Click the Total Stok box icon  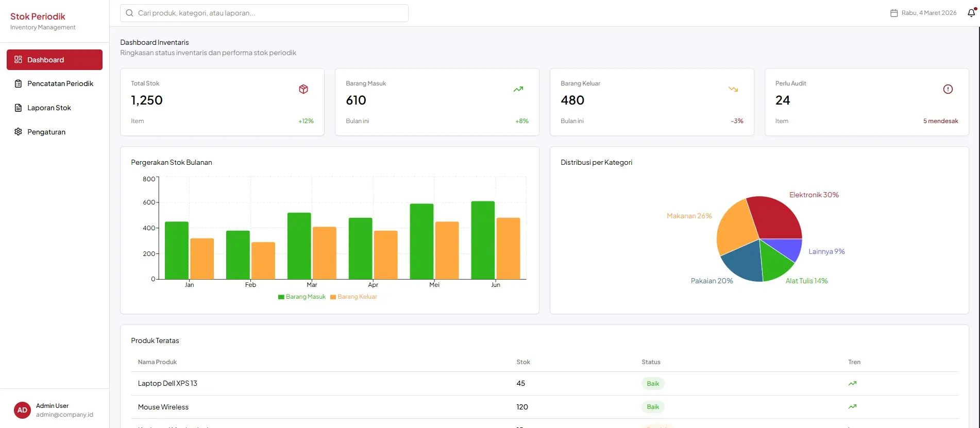pos(303,89)
